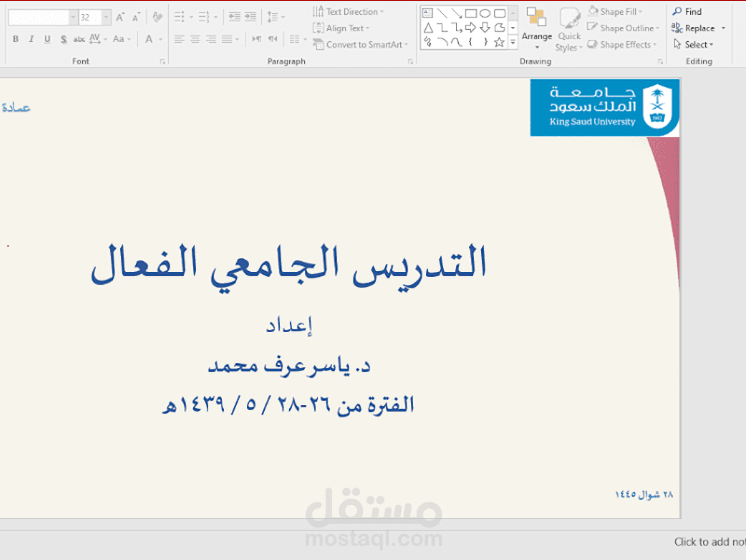
Task: Open the Text Direction menu
Action: [348, 11]
